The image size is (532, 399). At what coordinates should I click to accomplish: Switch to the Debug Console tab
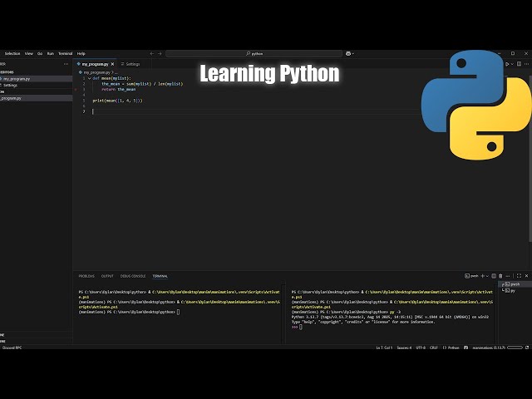[x=133, y=276]
